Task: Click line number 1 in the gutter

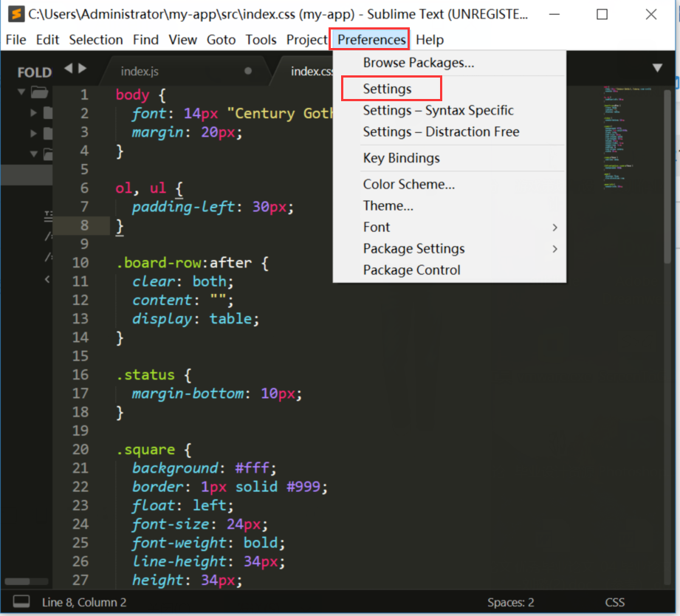Action: click(84, 95)
